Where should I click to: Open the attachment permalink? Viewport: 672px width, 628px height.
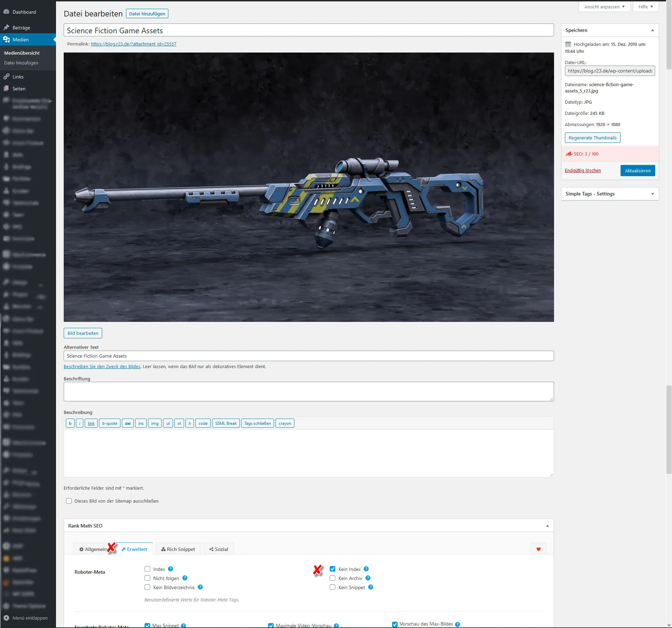(x=134, y=44)
